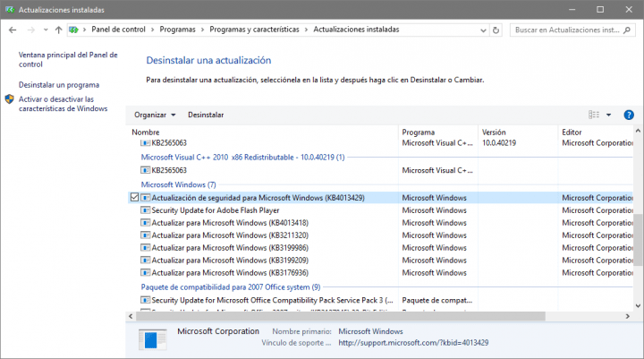644x359 pixels.
Task: Click the title bar window icon
Action: pyautogui.click(x=10, y=10)
